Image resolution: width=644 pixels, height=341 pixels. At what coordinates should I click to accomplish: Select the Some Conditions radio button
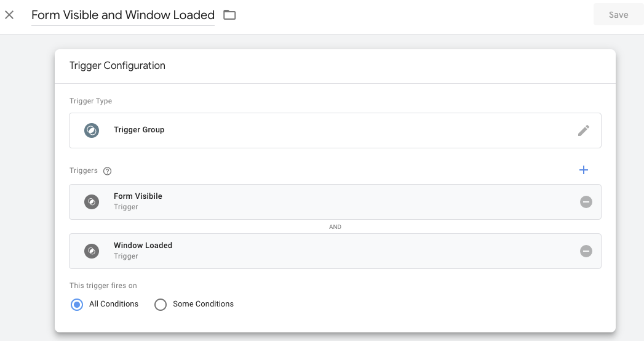pyautogui.click(x=161, y=304)
